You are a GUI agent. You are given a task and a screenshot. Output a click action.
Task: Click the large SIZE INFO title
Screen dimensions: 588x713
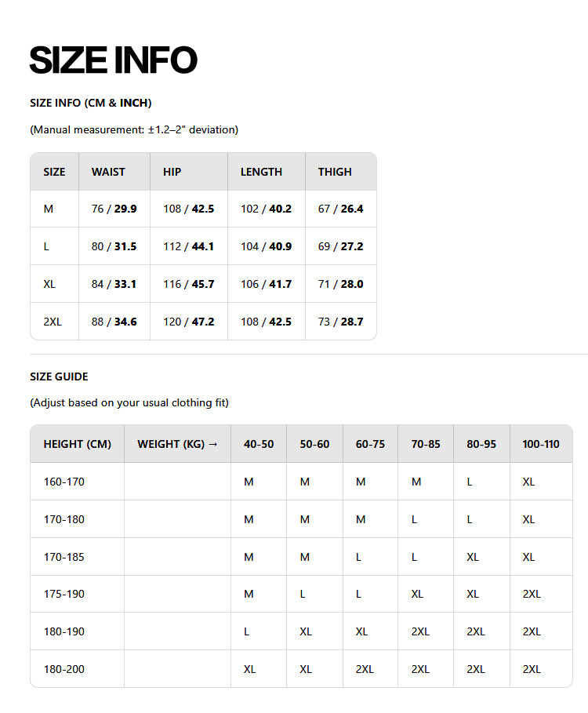[x=113, y=60]
